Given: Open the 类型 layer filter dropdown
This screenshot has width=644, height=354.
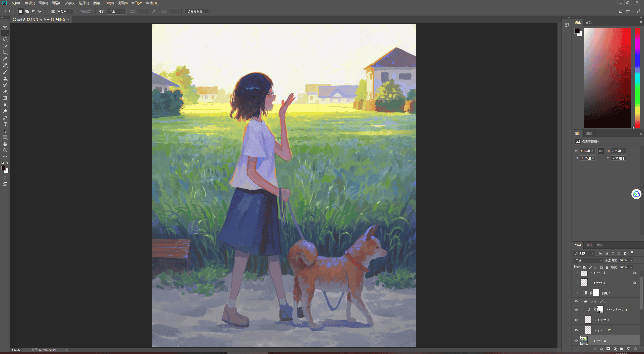Looking at the screenshot, I should pyautogui.click(x=584, y=253).
